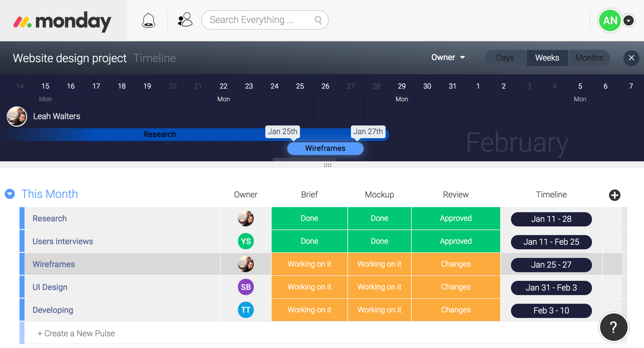Click the Approved review status for Research
The width and height of the screenshot is (644, 348).
455,218
